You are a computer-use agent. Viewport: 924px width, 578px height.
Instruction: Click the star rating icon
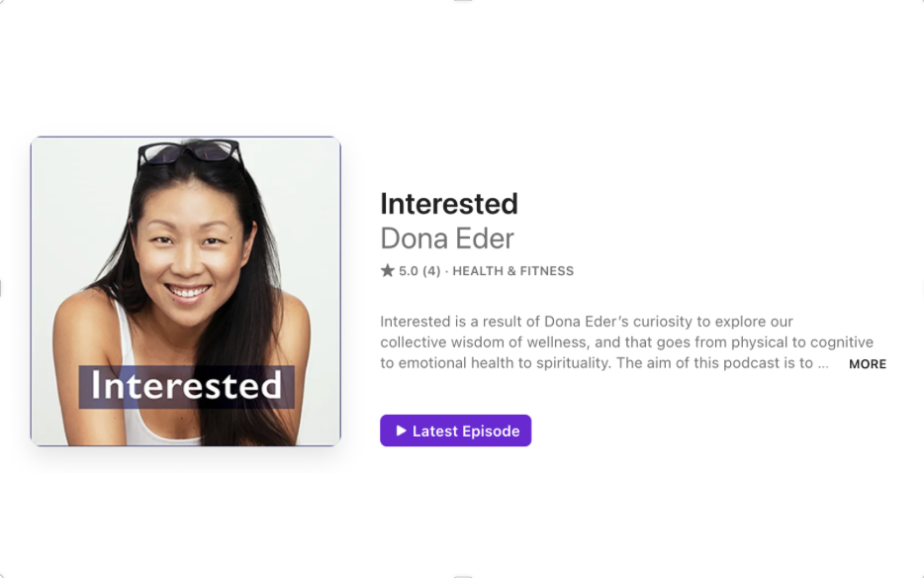click(387, 271)
